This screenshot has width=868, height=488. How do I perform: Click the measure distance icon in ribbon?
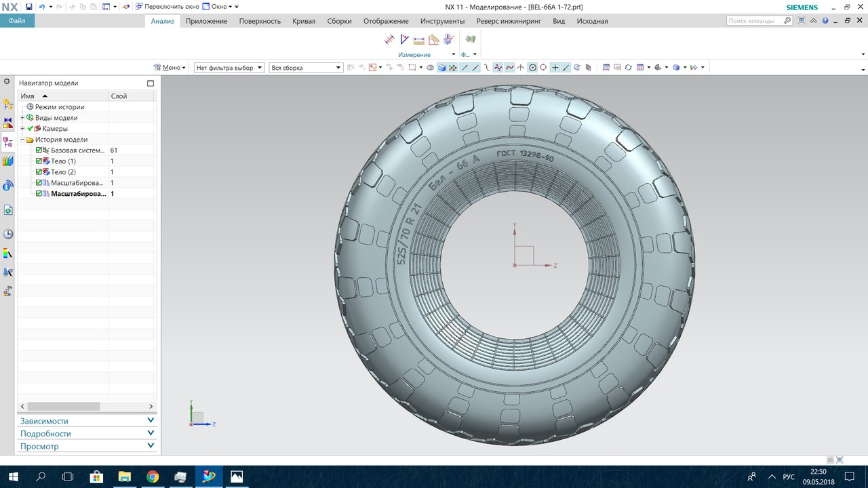tap(389, 40)
